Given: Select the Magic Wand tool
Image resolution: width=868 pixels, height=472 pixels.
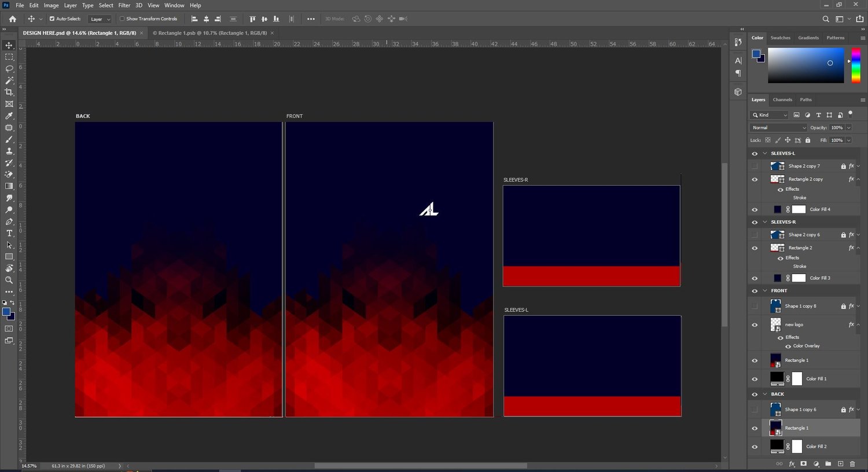Looking at the screenshot, I should point(9,80).
